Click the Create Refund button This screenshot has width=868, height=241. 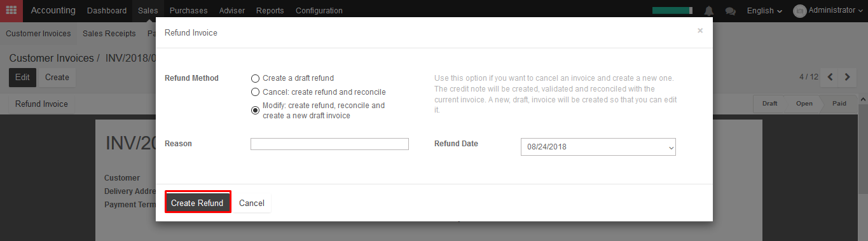tap(197, 203)
